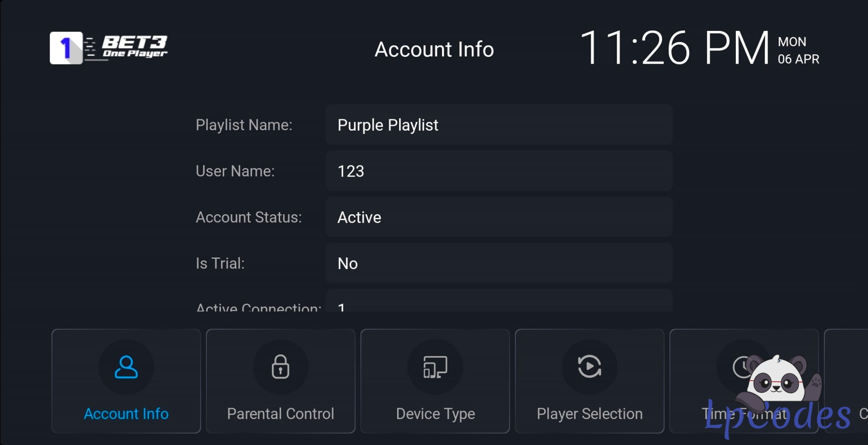Click the Account Status field showing Active
The image size is (868, 445).
[499, 217]
